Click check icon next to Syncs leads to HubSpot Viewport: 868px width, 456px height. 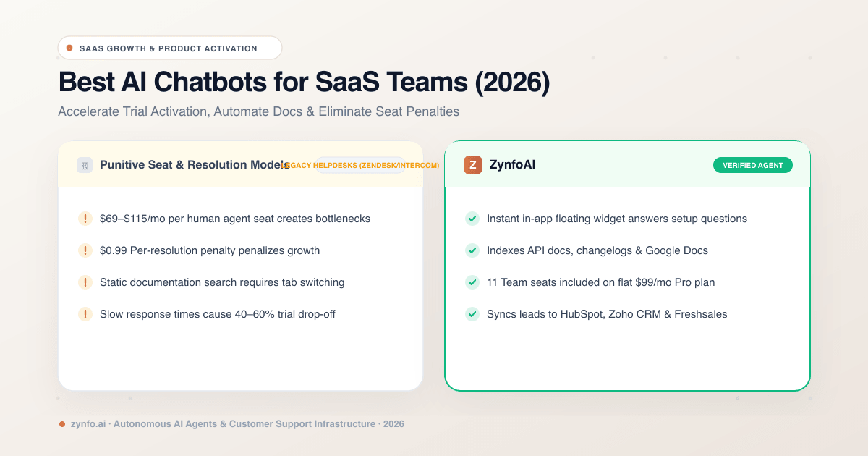pos(472,314)
